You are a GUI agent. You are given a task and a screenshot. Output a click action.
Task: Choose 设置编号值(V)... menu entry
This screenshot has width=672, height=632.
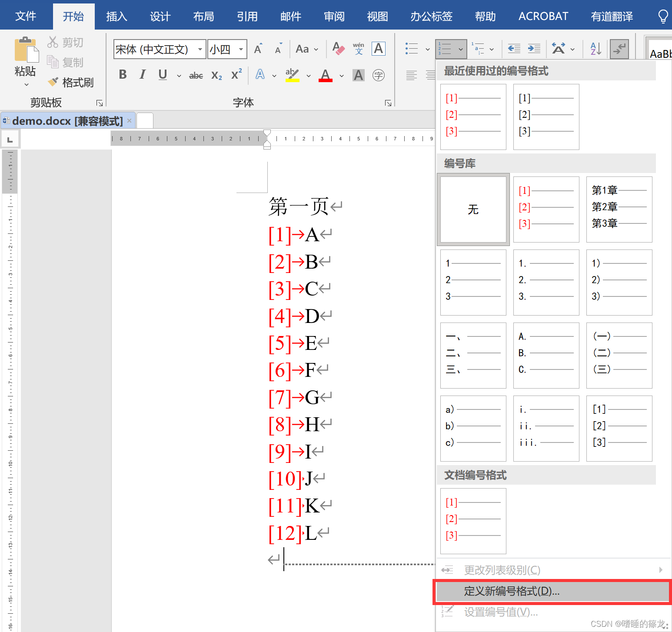click(552, 612)
